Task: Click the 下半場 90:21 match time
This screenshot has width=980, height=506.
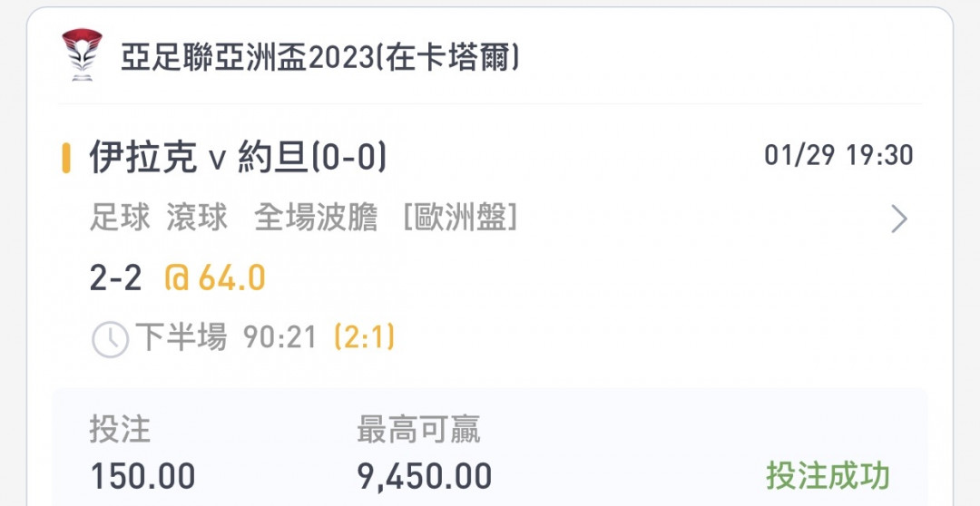Action: 226,338
